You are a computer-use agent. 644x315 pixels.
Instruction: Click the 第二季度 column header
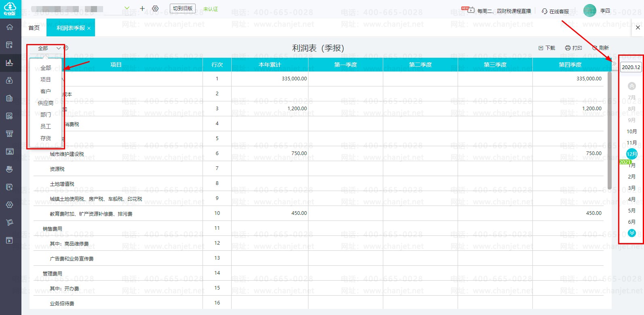420,65
